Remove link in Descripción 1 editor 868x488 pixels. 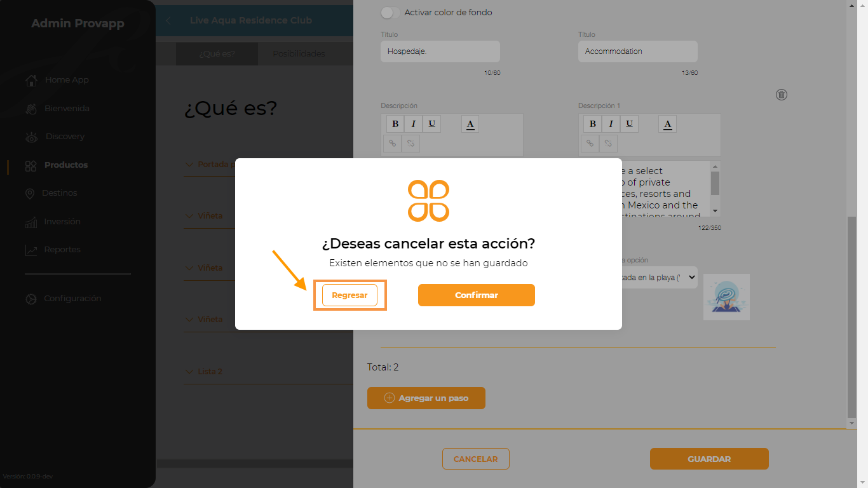(608, 144)
